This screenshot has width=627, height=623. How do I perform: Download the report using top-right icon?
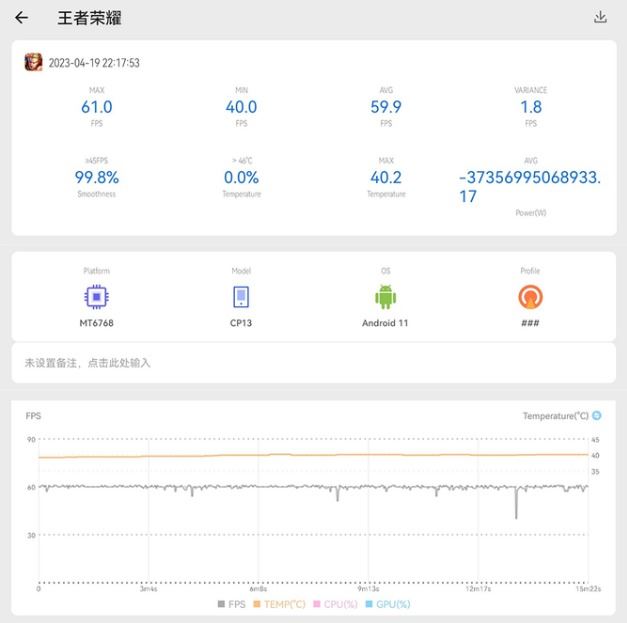click(x=600, y=17)
